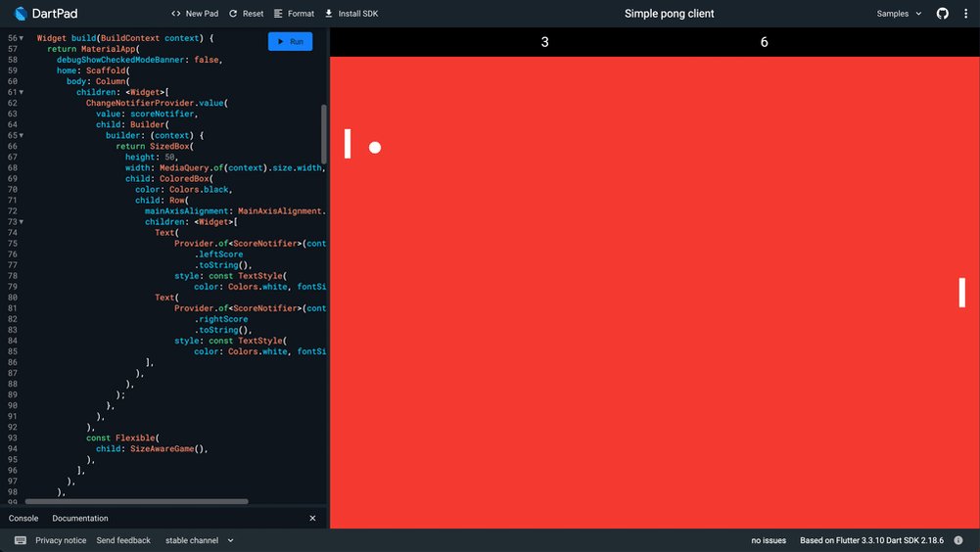Viewport: 980px width, 552px height.
Task: Click '.rightScore' in line 82
Action: (x=220, y=319)
